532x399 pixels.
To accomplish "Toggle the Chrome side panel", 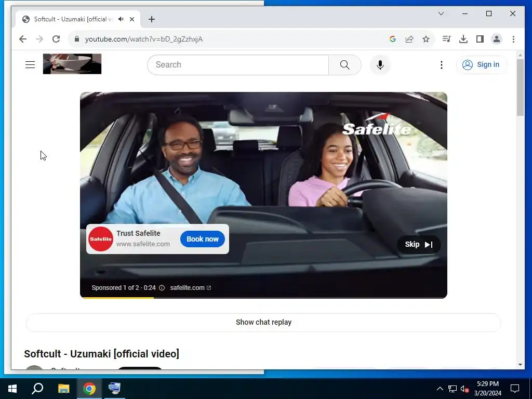I will [x=480, y=39].
